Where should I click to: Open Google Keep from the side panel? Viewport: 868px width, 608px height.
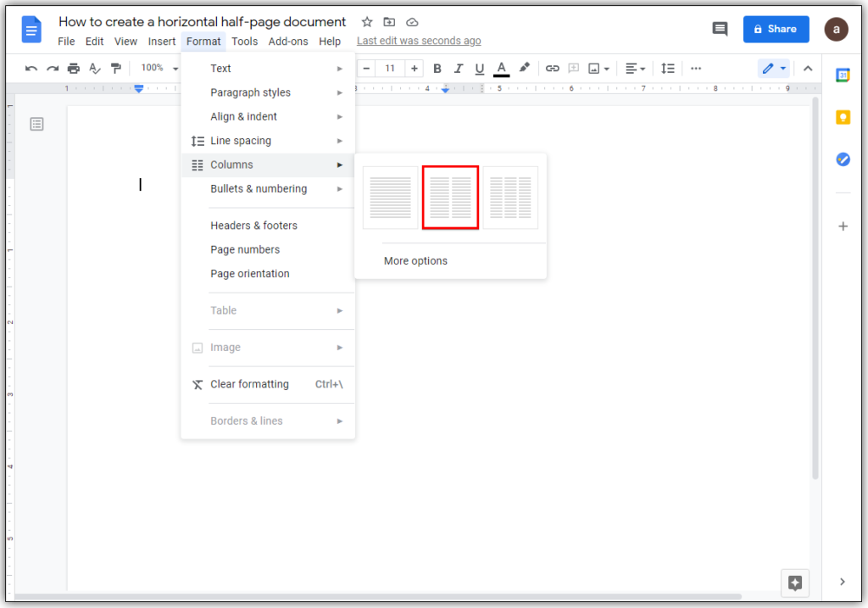pyautogui.click(x=843, y=117)
